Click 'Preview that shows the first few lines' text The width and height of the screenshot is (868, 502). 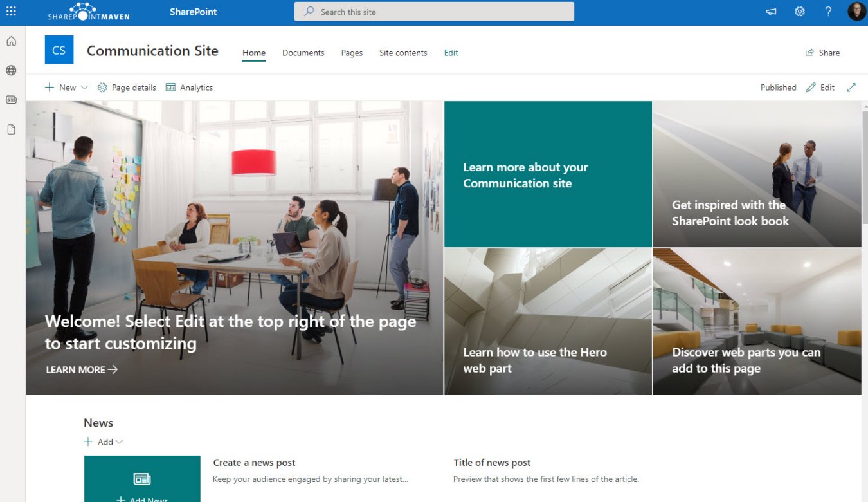pyautogui.click(x=546, y=479)
